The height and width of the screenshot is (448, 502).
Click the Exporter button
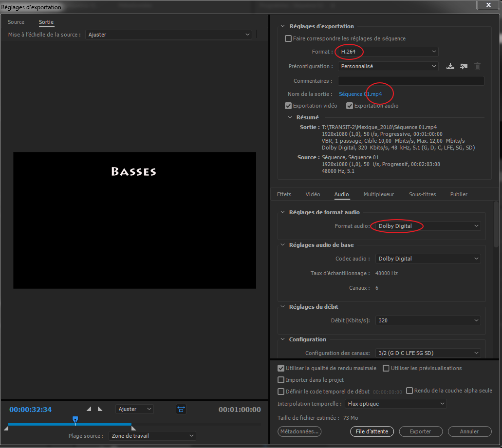click(420, 431)
